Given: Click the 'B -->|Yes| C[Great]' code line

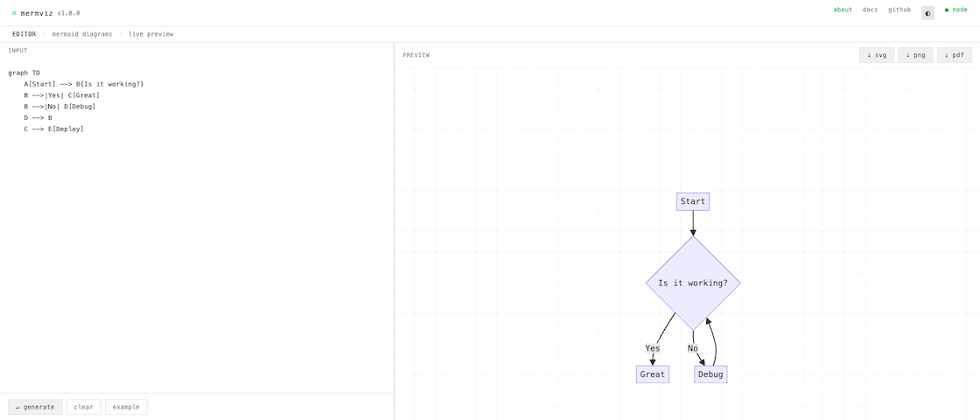Looking at the screenshot, I should (x=62, y=95).
